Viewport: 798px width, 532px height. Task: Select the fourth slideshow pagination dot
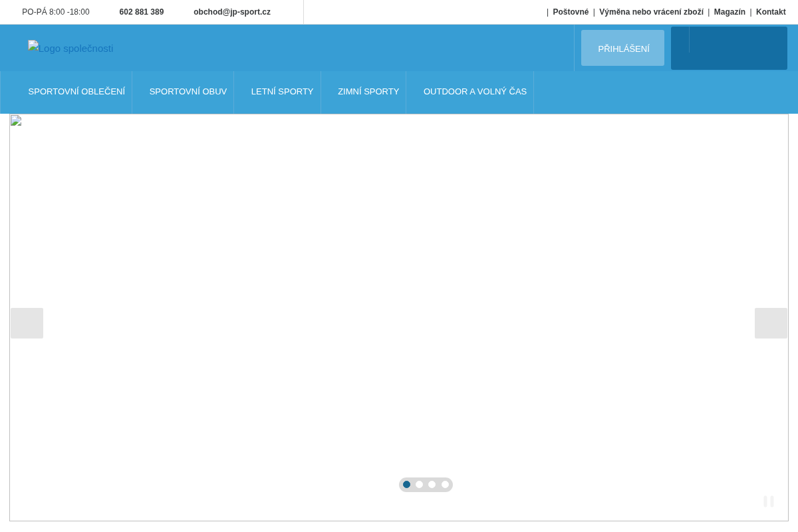pyautogui.click(x=446, y=485)
